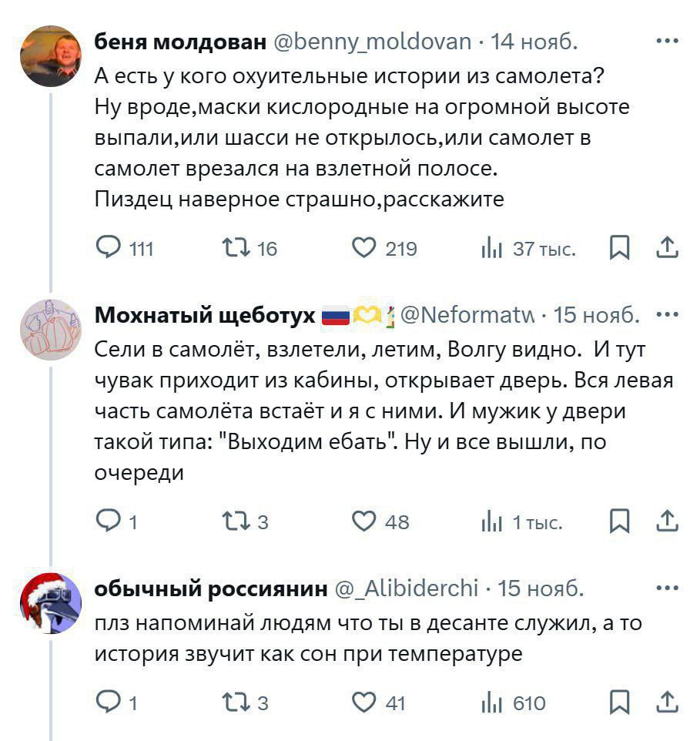Screen dimensions: 700x741
Task: Open беня молдован's profile avatar
Action: (50, 56)
